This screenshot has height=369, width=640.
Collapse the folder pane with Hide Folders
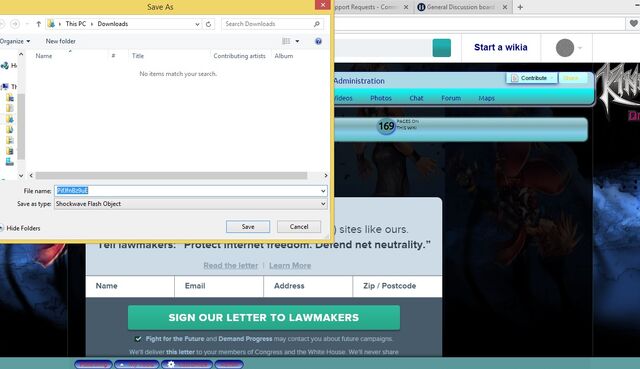tap(20, 228)
